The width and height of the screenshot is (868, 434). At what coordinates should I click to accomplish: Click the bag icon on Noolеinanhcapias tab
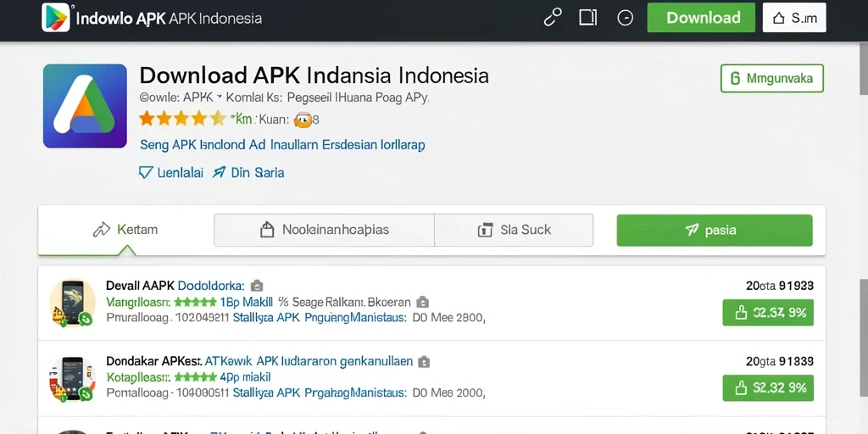[x=267, y=230]
